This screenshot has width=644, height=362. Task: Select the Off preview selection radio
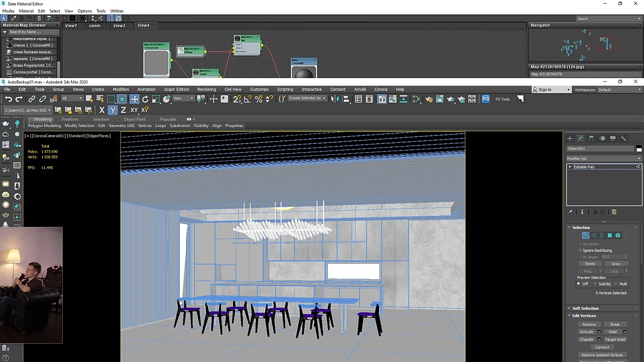[579, 284]
